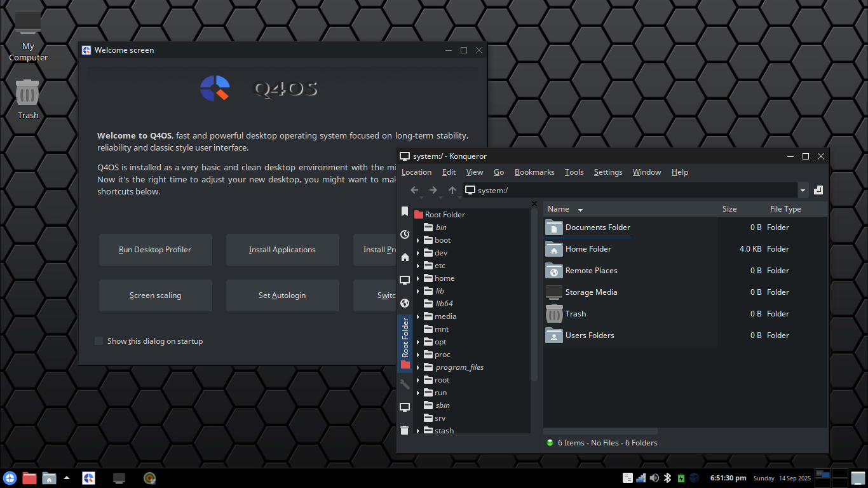Open the Bookmarks menu
The width and height of the screenshot is (868, 488).
[x=534, y=172]
